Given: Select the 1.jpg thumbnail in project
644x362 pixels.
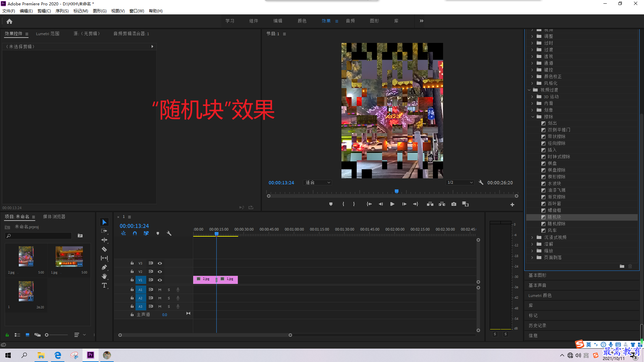Looking at the screenshot, I should (69, 257).
